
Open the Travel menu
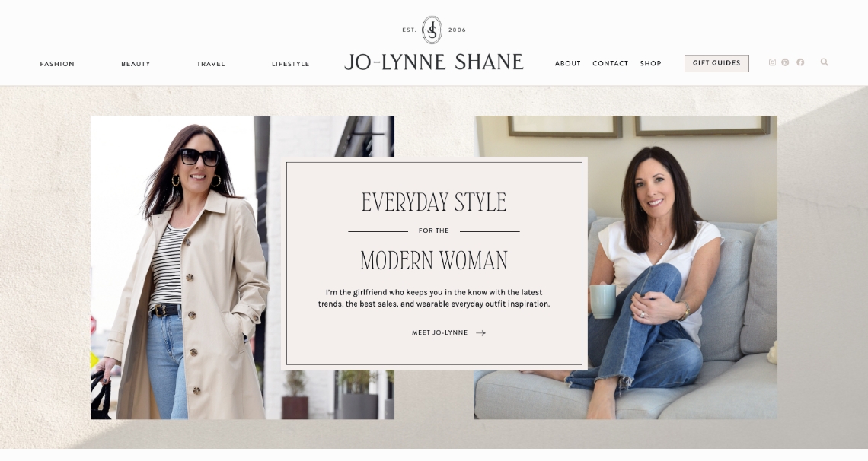[211, 64]
